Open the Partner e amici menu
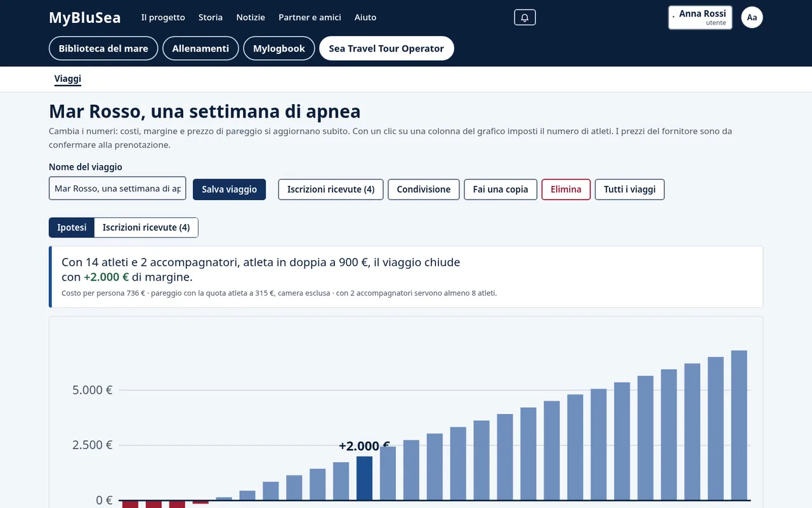The height and width of the screenshot is (508, 812). point(310,17)
